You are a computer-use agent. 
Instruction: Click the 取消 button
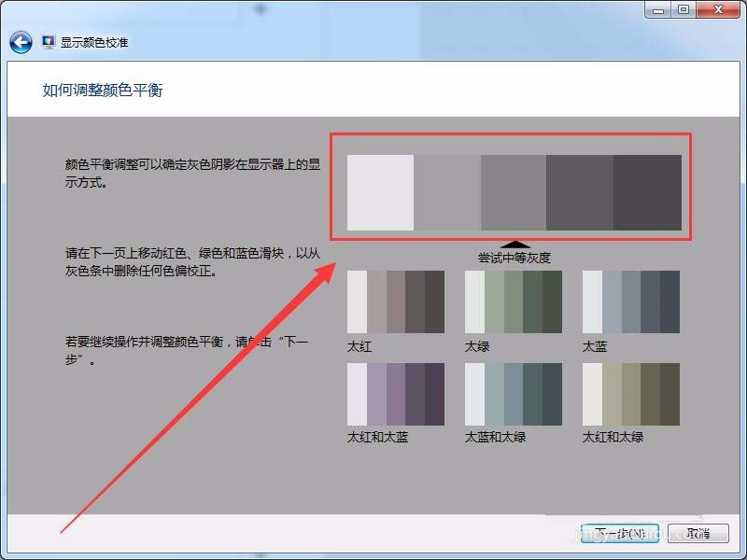(698, 531)
